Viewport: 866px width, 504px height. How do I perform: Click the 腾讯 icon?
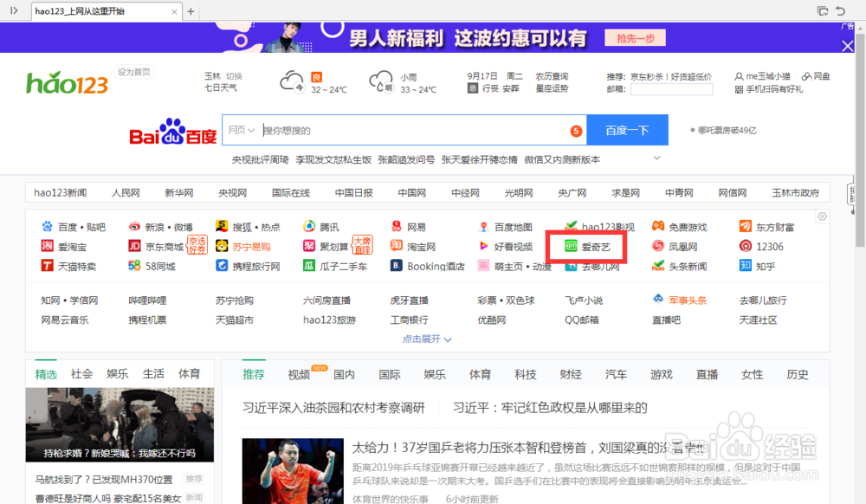click(x=309, y=226)
